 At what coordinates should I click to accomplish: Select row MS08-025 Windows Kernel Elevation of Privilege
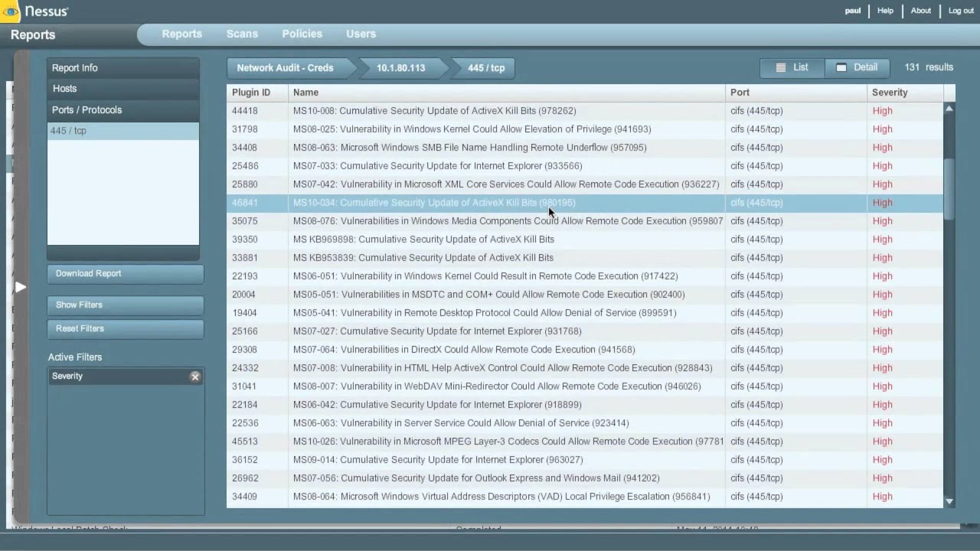(585, 129)
